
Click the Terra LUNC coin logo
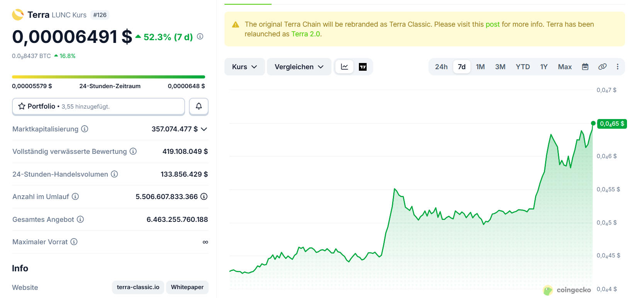point(18,15)
